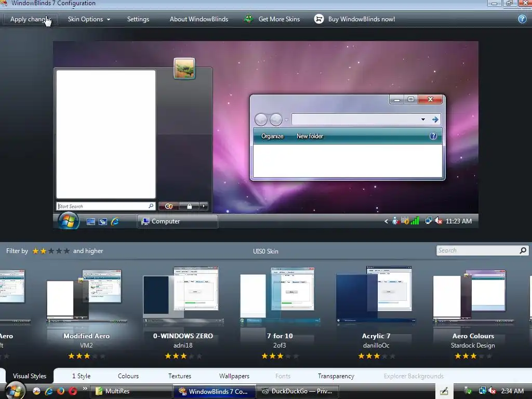
Task: Open the blue help question mark icon
Action: (522, 19)
